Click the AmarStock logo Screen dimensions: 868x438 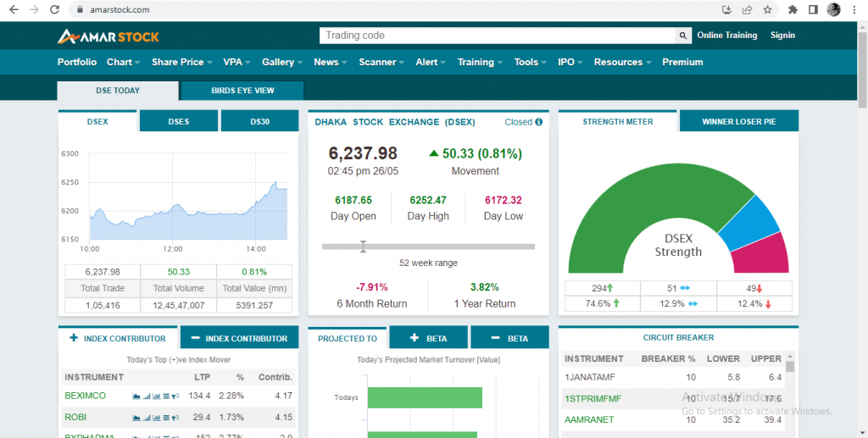(x=108, y=36)
